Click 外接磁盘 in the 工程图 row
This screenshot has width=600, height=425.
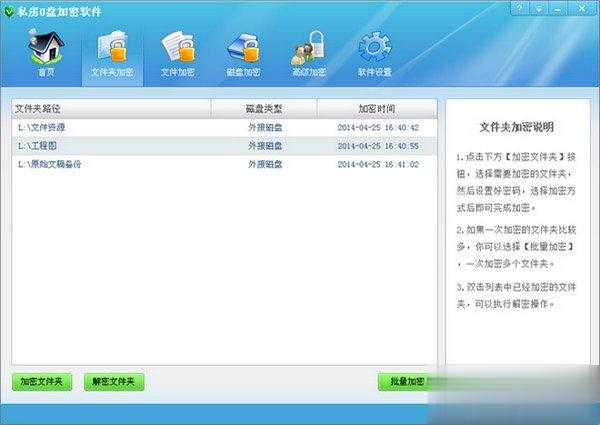click(x=265, y=146)
